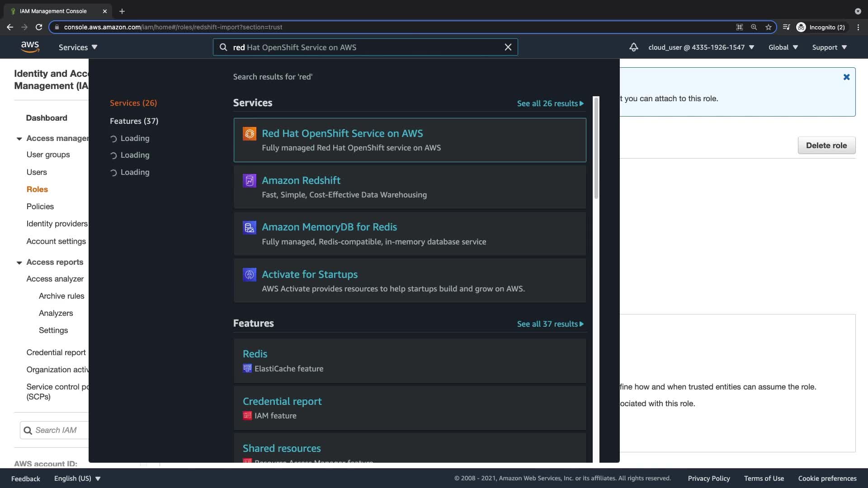
Task: Click the AWS logo home icon
Action: pyautogui.click(x=30, y=47)
